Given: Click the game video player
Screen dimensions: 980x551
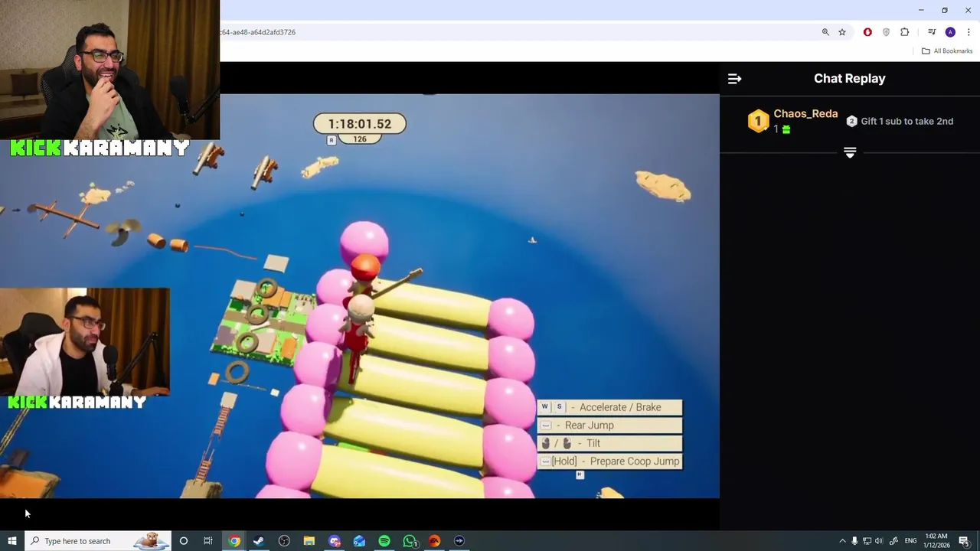Looking at the screenshot, I should (360, 296).
